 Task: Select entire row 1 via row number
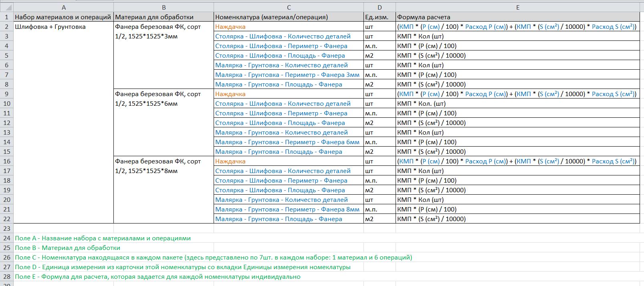coord(6,17)
